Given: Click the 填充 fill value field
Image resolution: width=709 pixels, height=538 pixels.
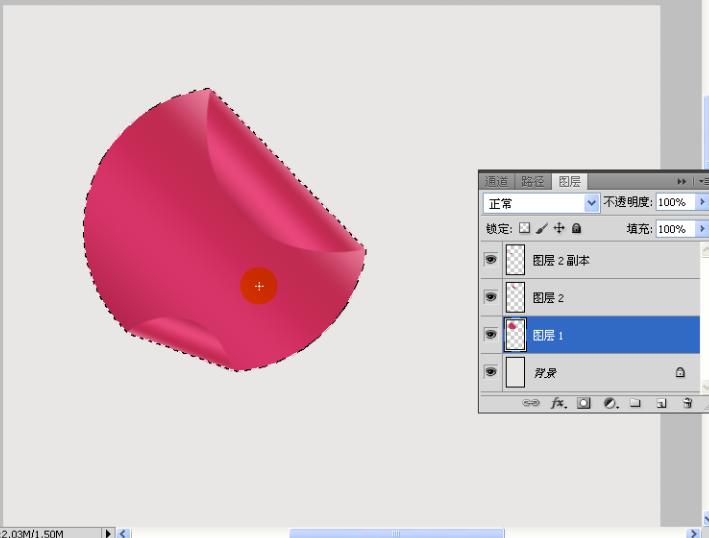Looking at the screenshot, I should pos(676,229).
